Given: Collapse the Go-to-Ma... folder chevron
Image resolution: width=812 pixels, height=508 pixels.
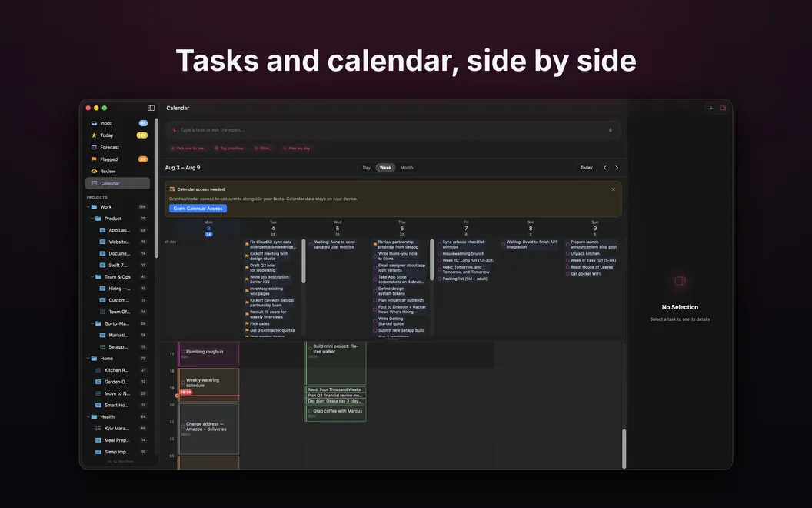Looking at the screenshot, I should point(92,323).
